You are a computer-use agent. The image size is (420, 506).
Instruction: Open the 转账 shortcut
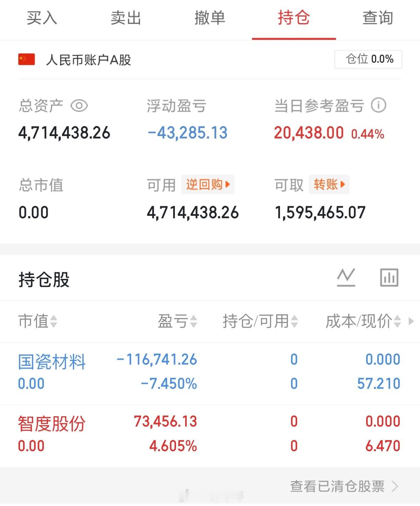[329, 184]
